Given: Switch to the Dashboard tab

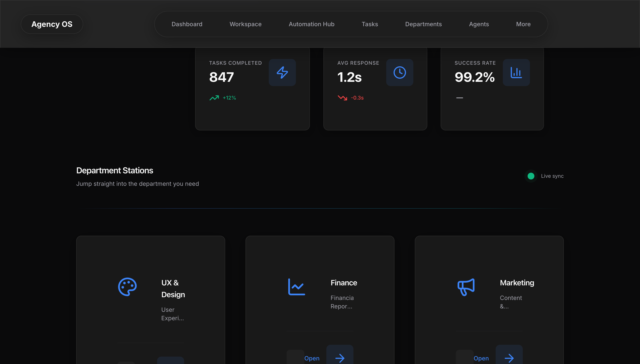Looking at the screenshot, I should click(x=187, y=24).
